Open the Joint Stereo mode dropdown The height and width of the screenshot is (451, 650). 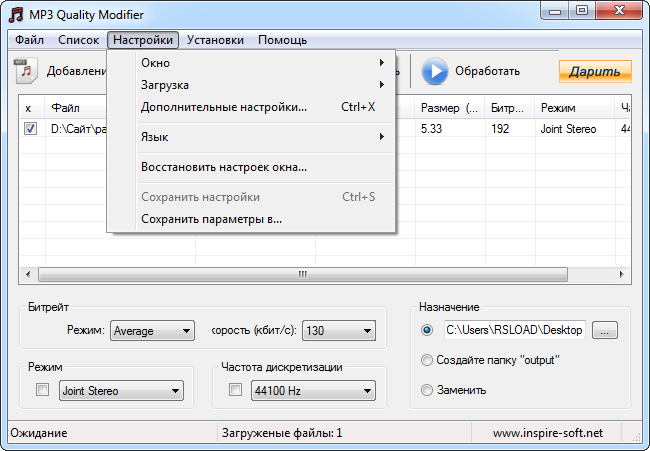(121, 390)
